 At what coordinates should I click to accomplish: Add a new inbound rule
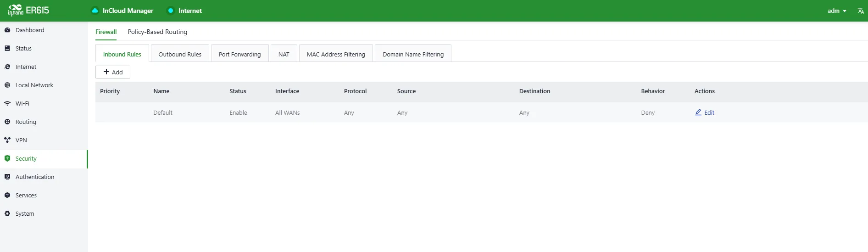click(x=113, y=72)
